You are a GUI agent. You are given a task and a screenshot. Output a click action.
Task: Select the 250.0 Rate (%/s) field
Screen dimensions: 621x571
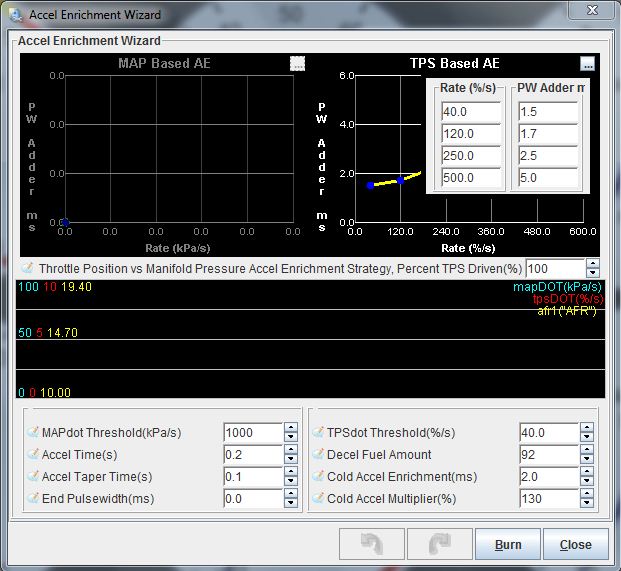[470, 156]
